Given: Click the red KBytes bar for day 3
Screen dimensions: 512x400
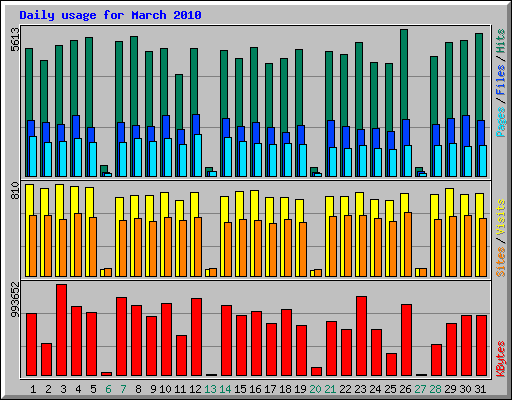Looking at the screenshot, I should click(x=61, y=330).
